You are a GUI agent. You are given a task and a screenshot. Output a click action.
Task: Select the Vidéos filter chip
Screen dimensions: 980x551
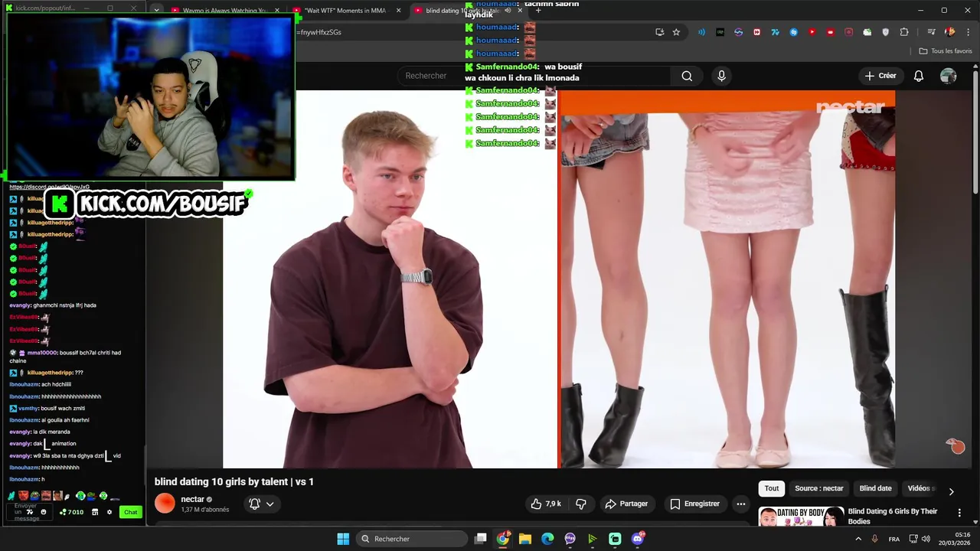[920, 488]
